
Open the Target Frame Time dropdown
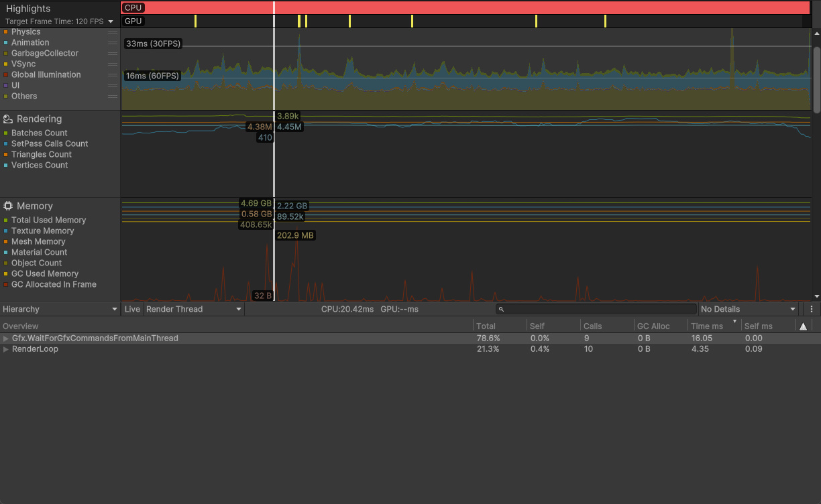coord(59,21)
